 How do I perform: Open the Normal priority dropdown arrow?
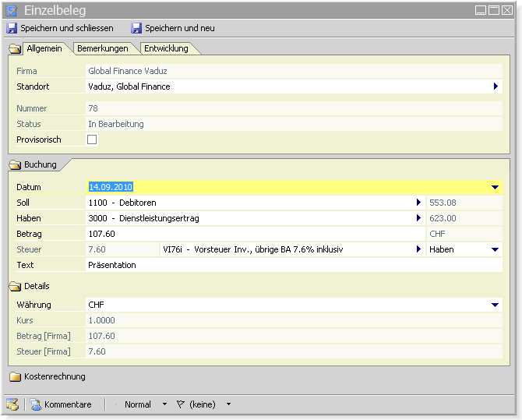tap(164, 404)
